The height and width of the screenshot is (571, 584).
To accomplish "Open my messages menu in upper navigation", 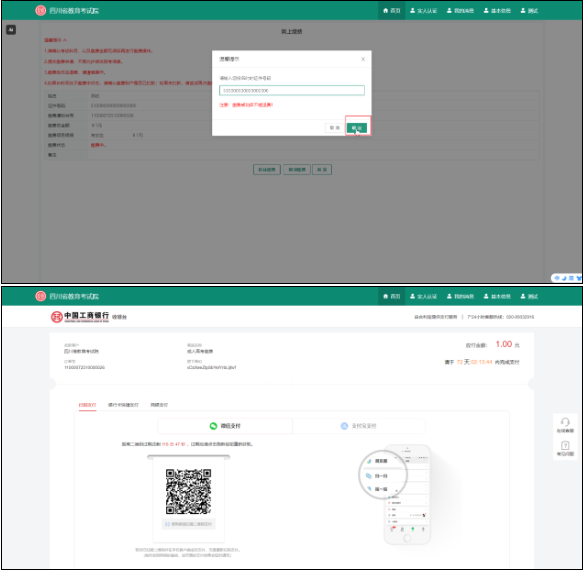I will coord(460,10).
